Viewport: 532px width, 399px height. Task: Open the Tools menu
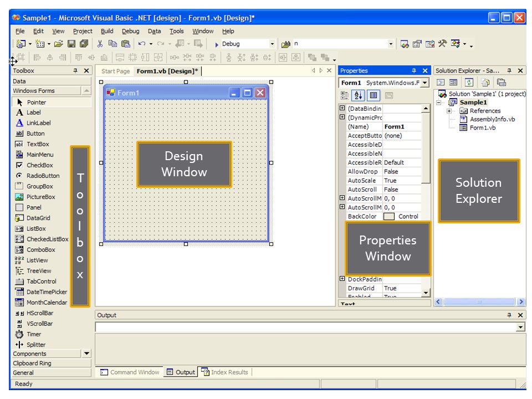176,31
